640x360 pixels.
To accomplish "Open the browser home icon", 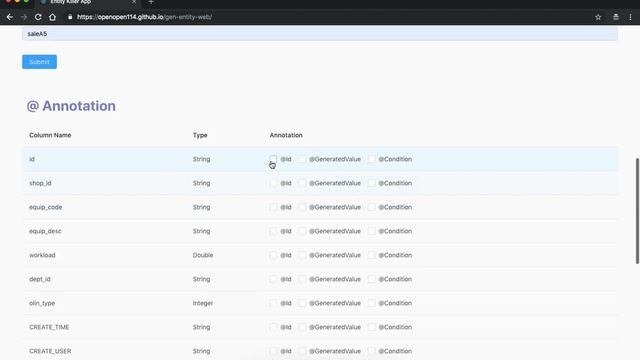I will click(52, 17).
